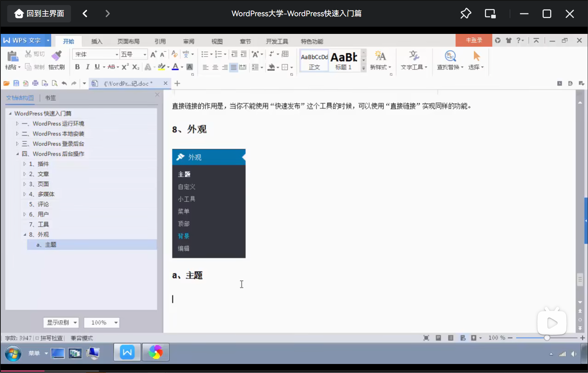Viewport: 588px width, 373px height.
Task: Expand 一、WordPress运行环境 tree node
Action: click(17, 124)
